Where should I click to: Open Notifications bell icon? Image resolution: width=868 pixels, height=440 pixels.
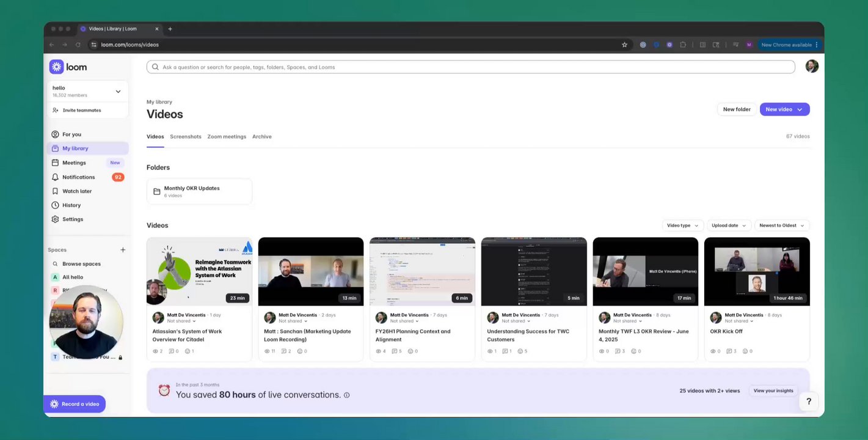(55, 177)
